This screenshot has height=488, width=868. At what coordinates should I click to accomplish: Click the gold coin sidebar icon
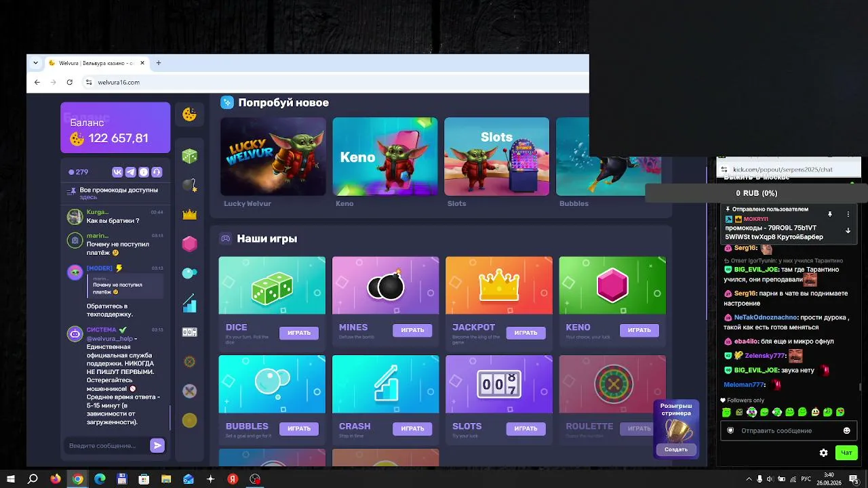[189, 420]
